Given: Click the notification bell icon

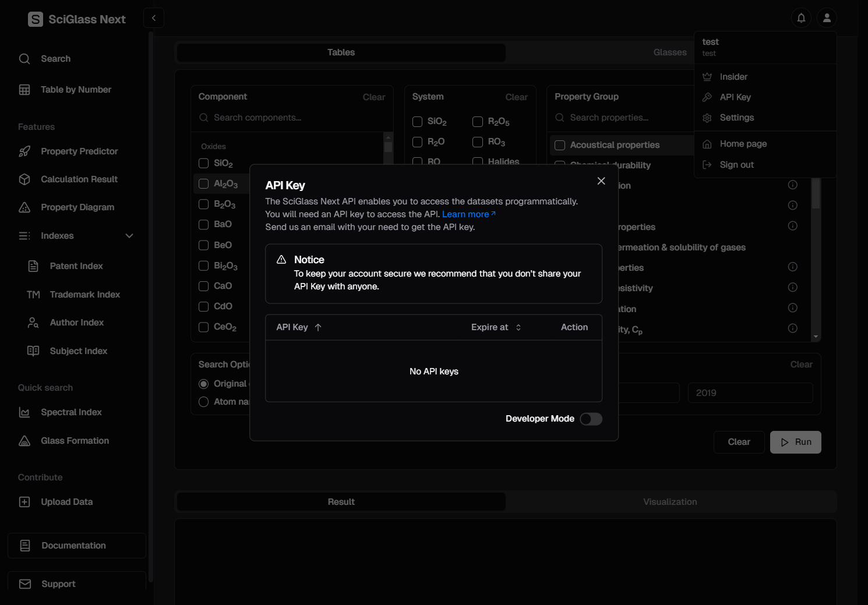Looking at the screenshot, I should [801, 18].
